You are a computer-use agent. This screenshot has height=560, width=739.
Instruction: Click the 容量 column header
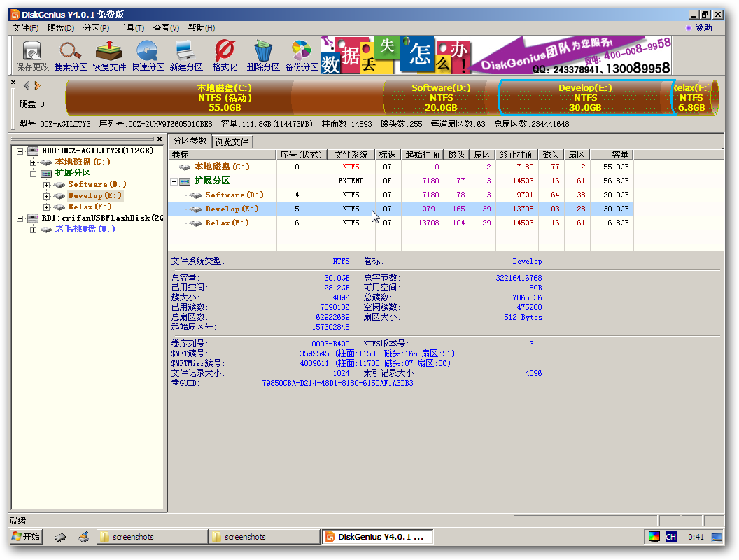tap(611, 155)
